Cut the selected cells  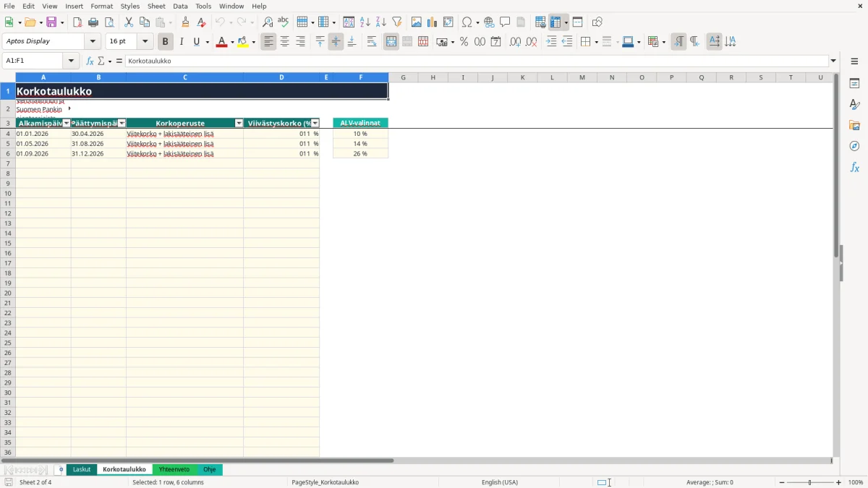tap(129, 22)
